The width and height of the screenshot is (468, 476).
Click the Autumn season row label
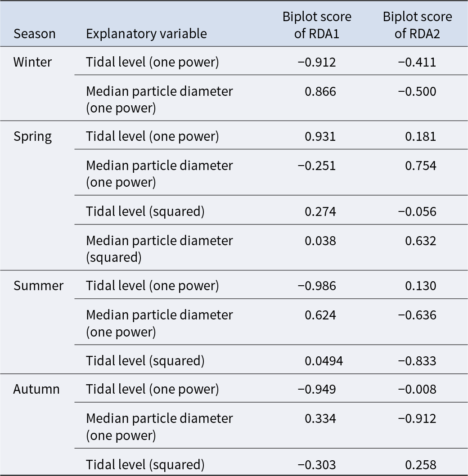click(x=36, y=389)
